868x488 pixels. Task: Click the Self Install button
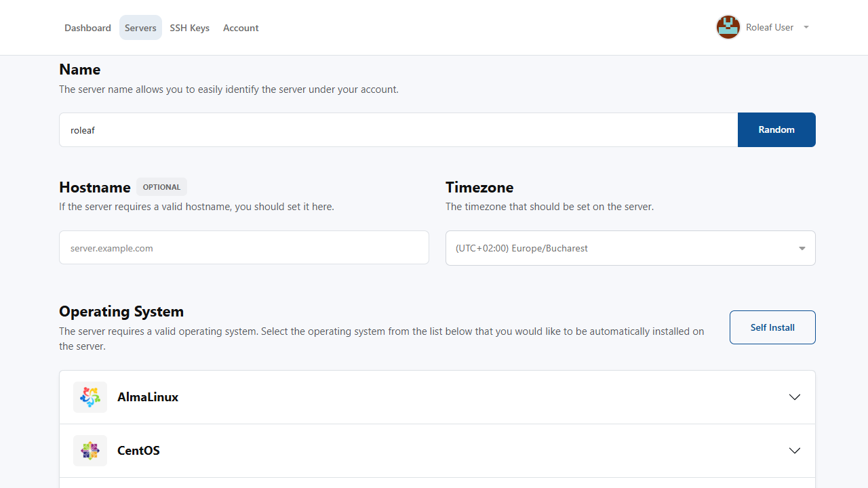[x=772, y=327]
